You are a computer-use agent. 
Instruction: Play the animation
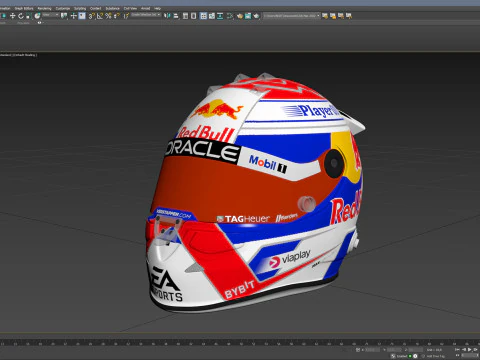(x=469, y=350)
